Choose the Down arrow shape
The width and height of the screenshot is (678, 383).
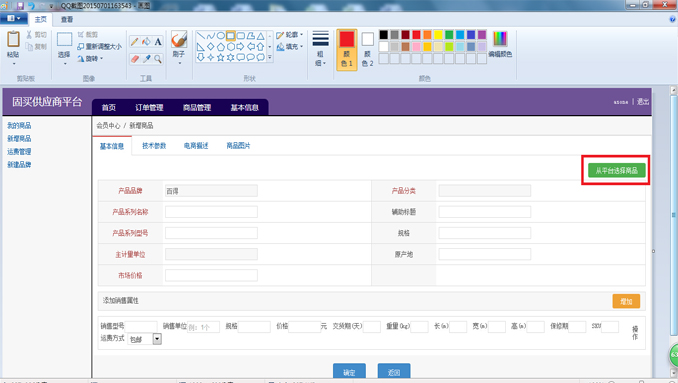pyautogui.click(x=201, y=57)
